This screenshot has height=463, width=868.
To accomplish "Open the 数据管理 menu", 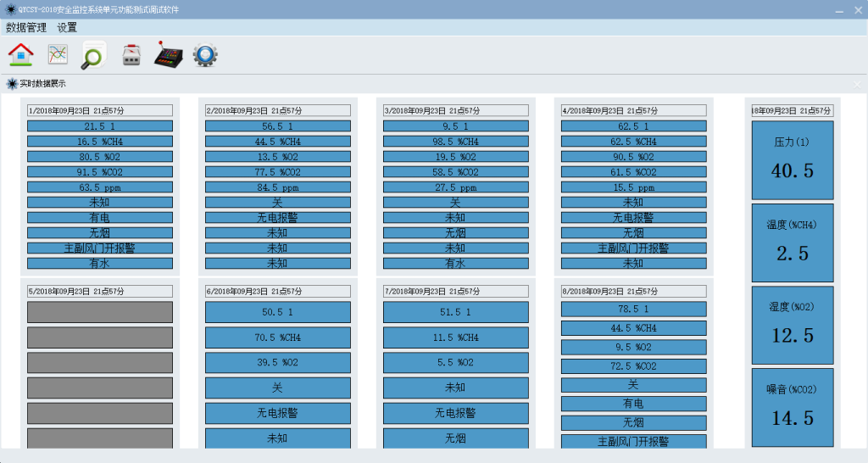I will click(x=26, y=27).
